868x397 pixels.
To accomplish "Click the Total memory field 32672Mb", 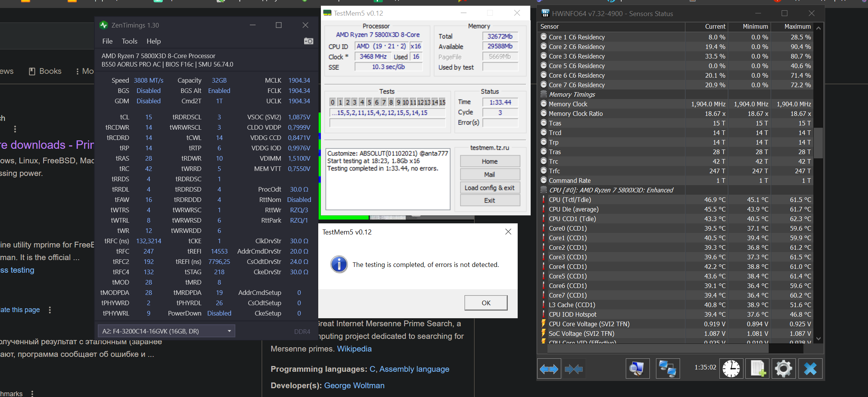I will [500, 36].
